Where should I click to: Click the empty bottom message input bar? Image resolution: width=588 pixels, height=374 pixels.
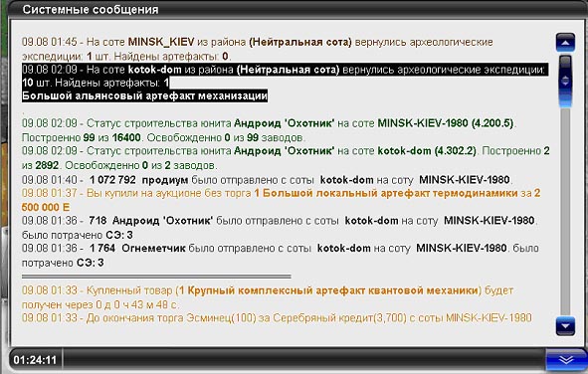pyautogui.click(x=303, y=360)
